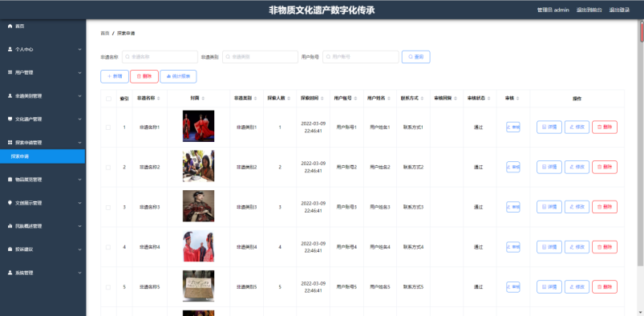The height and width of the screenshot is (316, 644).
Task: Sort table by 封面 column arrows
Action: click(203, 99)
